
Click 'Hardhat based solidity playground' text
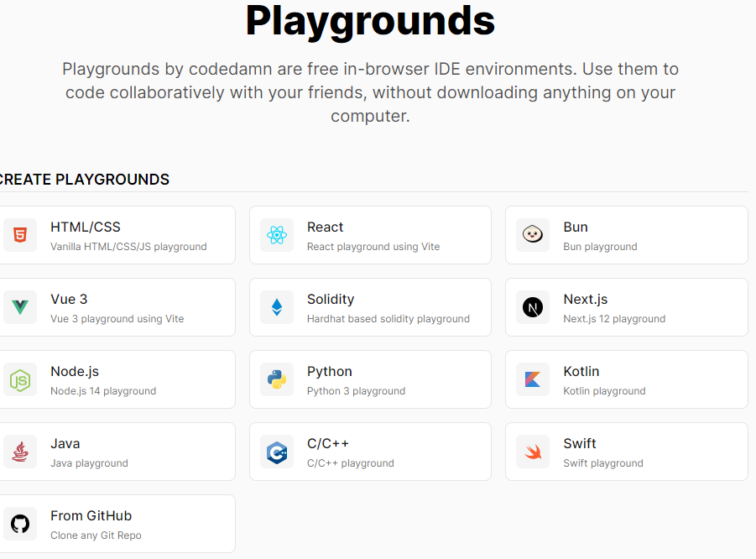pyautogui.click(x=388, y=319)
